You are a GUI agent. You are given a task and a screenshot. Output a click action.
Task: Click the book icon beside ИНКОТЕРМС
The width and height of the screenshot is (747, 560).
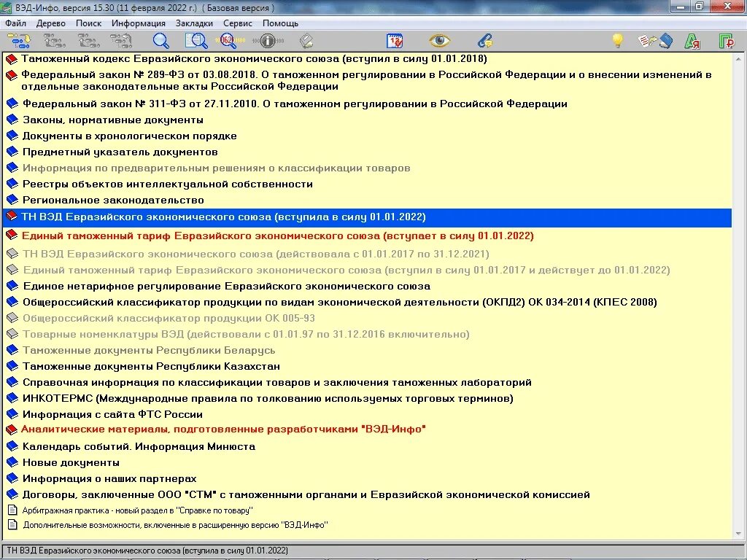tap(12, 398)
